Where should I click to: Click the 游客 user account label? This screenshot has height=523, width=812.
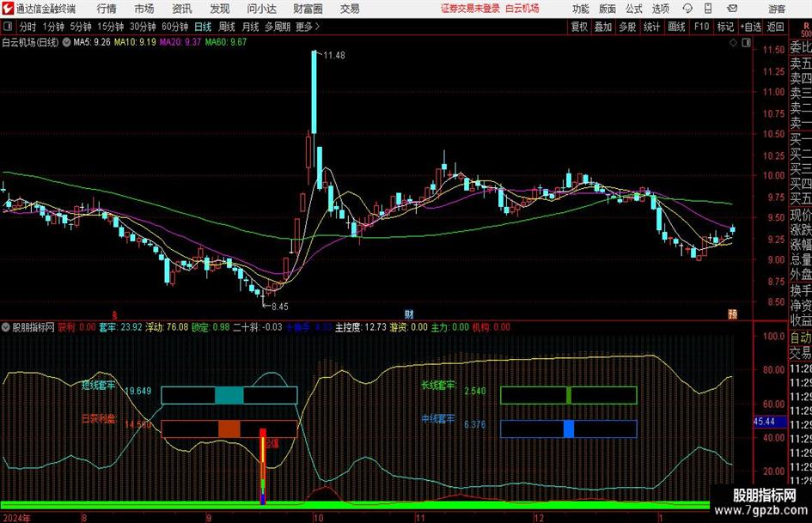[777, 9]
